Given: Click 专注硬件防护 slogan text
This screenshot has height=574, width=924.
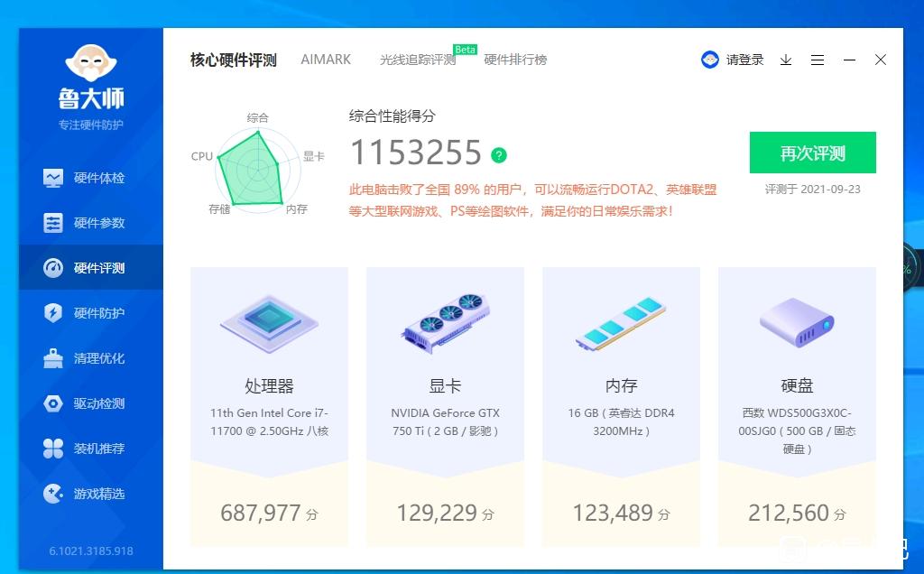Looking at the screenshot, I should (x=91, y=125).
